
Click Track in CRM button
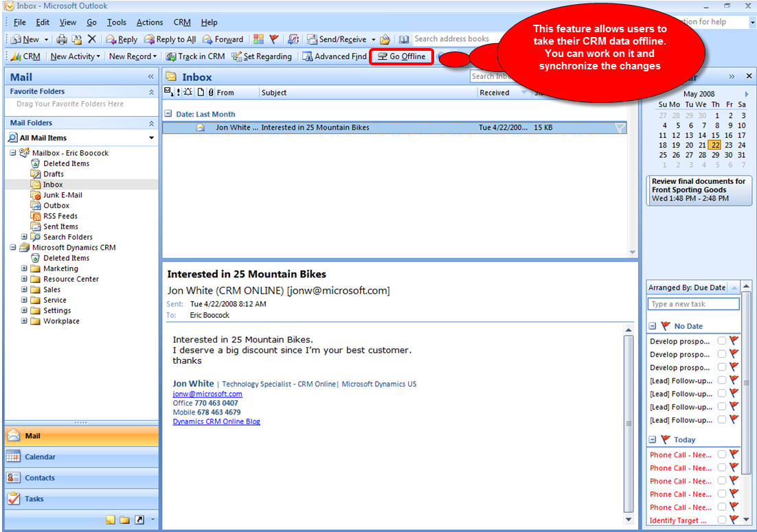click(196, 56)
